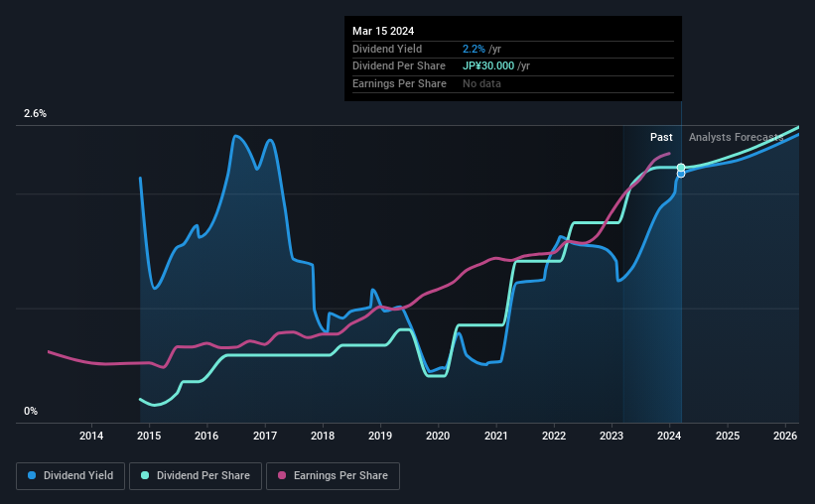Click the 'Dividend Per Share' row label in tooltip

pyautogui.click(x=399, y=66)
